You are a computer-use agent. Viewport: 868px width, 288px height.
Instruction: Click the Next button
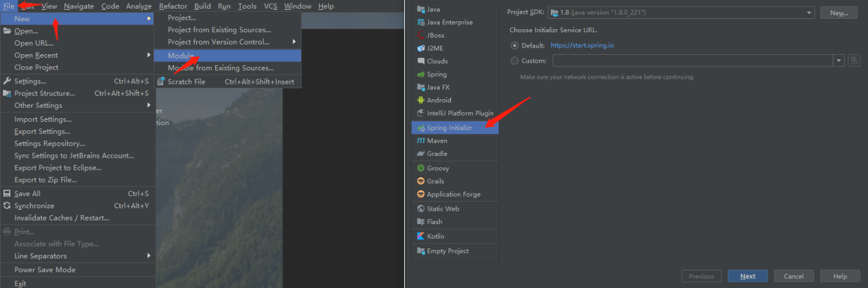pos(747,276)
